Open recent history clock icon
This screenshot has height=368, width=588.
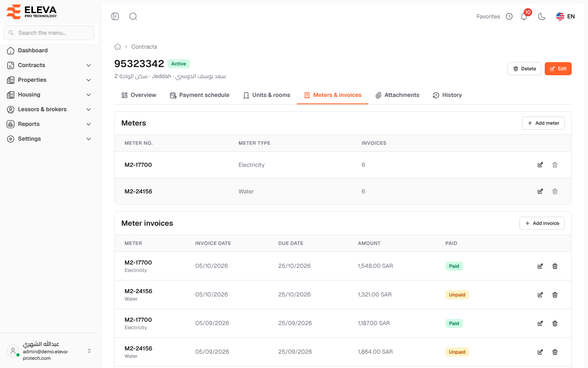509,16
